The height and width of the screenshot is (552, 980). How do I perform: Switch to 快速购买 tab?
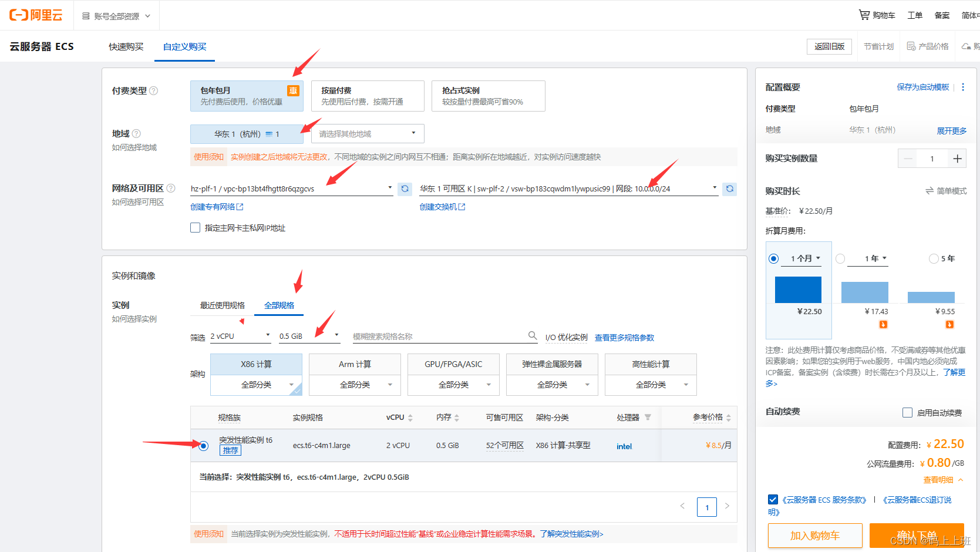pos(126,46)
